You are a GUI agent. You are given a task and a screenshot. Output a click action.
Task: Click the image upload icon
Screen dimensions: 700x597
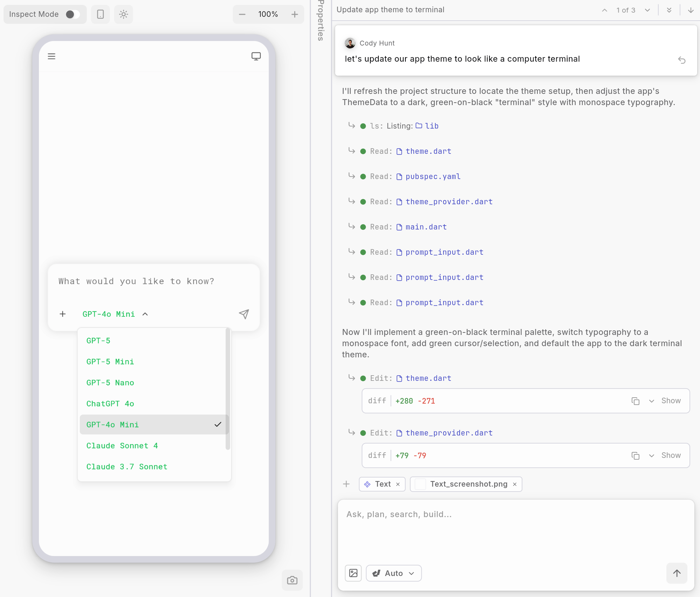pyautogui.click(x=353, y=573)
